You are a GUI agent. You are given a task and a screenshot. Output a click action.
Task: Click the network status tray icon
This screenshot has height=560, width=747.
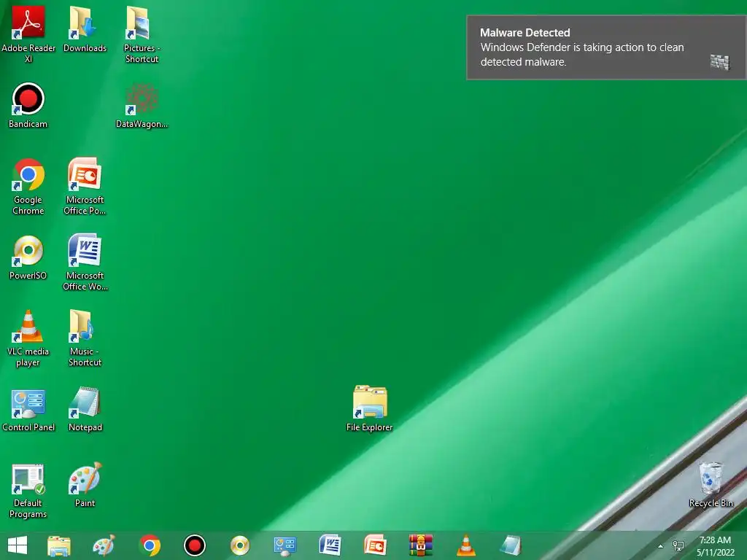click(x=678, y=545)
